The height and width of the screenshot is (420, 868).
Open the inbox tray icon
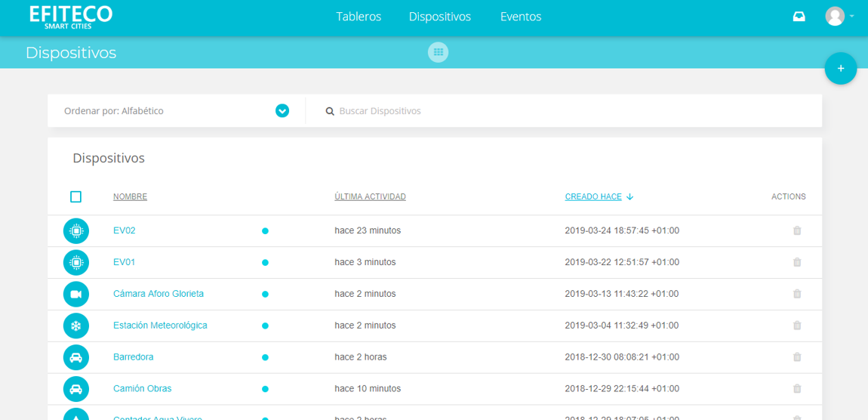(799, 17)
